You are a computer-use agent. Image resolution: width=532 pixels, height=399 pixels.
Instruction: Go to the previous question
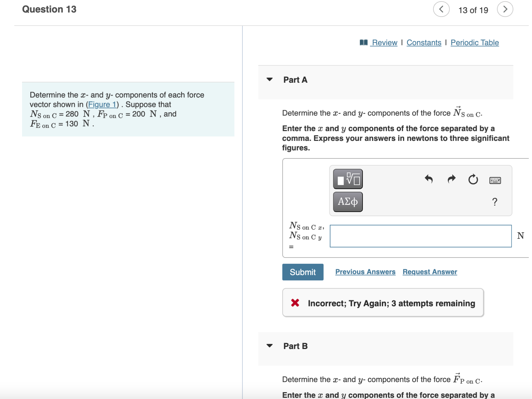441,9
